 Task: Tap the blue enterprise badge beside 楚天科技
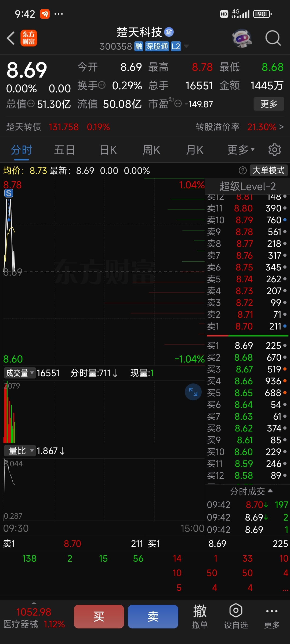pyautogui.click(x=169, y=32)
